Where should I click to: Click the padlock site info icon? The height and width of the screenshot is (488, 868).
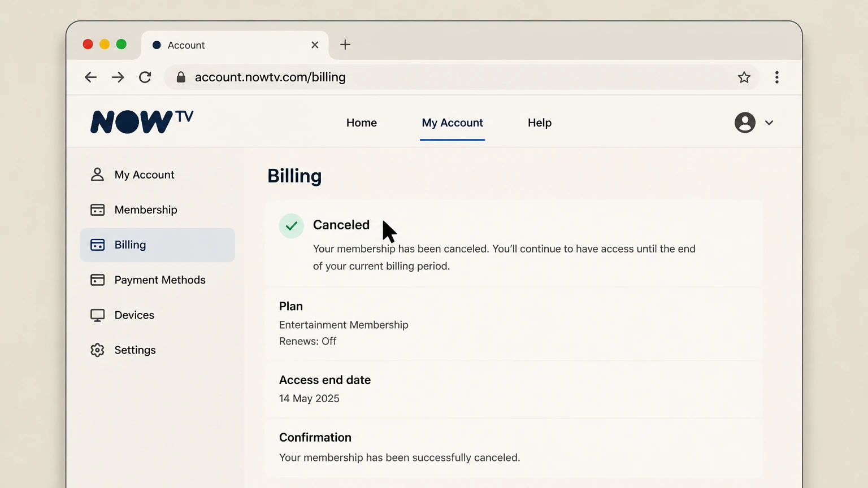[x=181, y=77]
